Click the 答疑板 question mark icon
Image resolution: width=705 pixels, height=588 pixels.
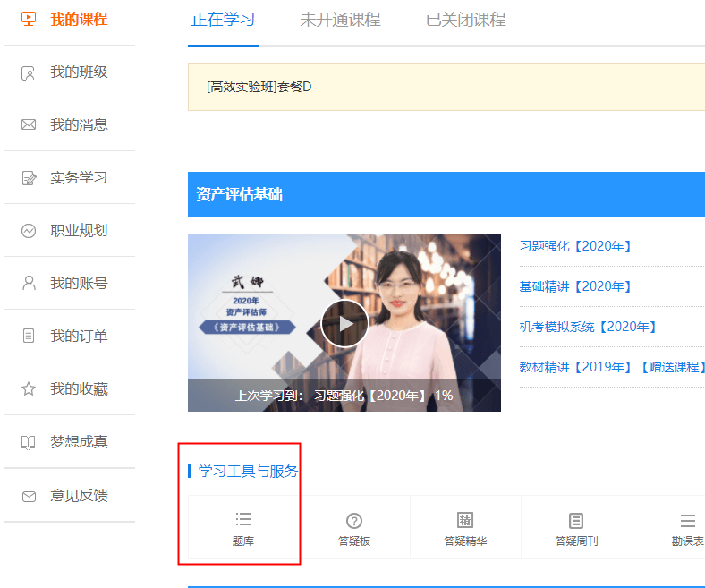[354, 521]
